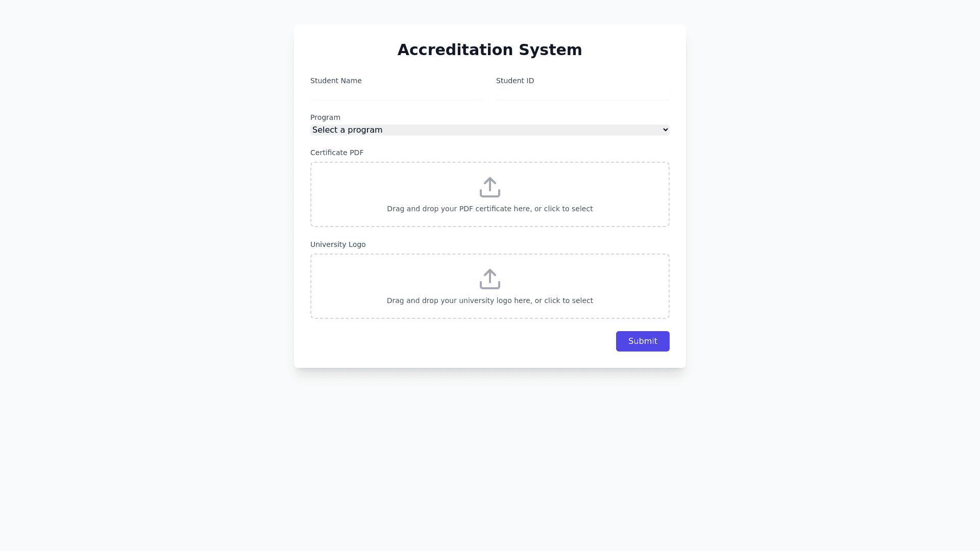Click 'Drag and drop your PDF certificate here' text
Viewport: 980px width, 551px height.
pos(459,209)
